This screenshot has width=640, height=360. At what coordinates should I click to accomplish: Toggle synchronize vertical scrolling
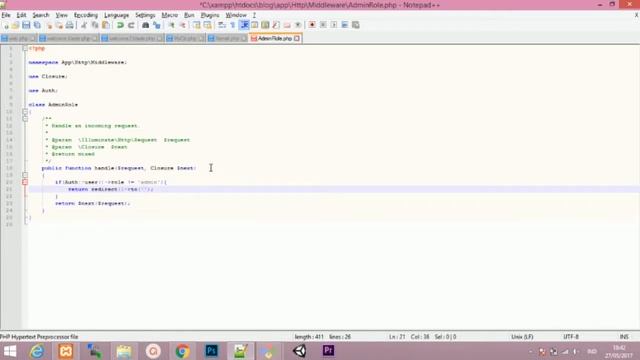(x=197, y=25)
